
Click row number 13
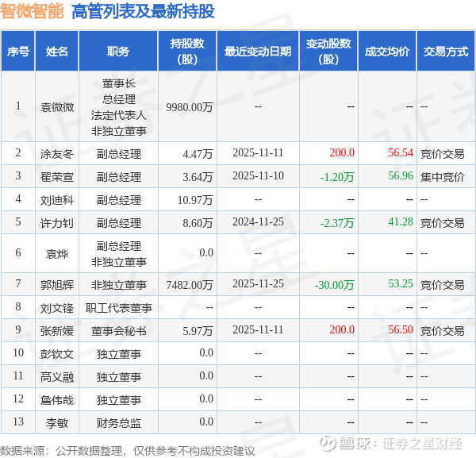tap(18, 421)
